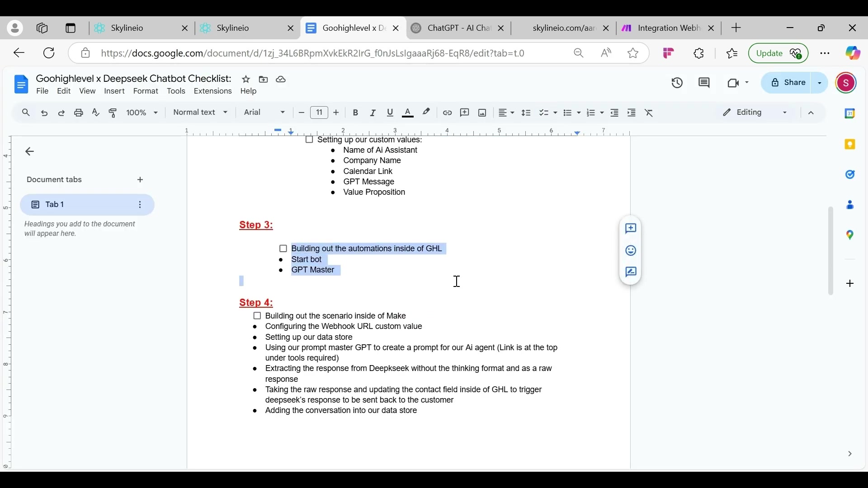Viewport: 868px width, 488px height.
Task: Insert a link
Action: (x=448, y=113)
